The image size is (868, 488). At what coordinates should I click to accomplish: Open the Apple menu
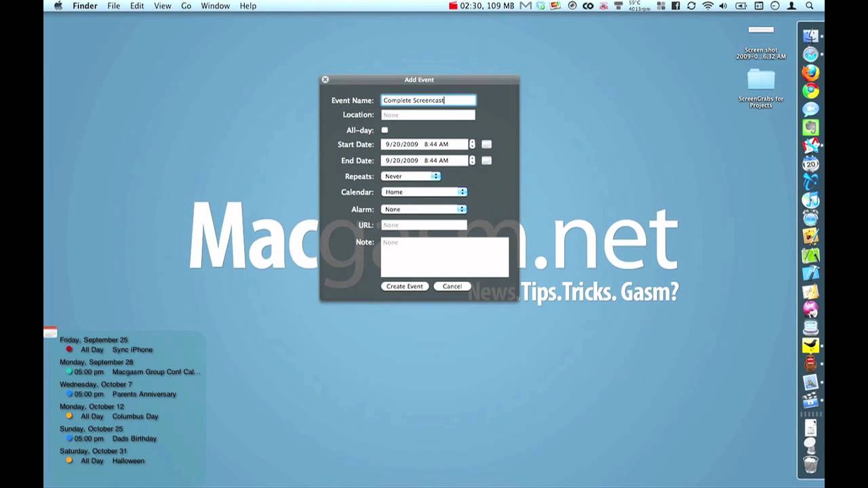point(58,5)
